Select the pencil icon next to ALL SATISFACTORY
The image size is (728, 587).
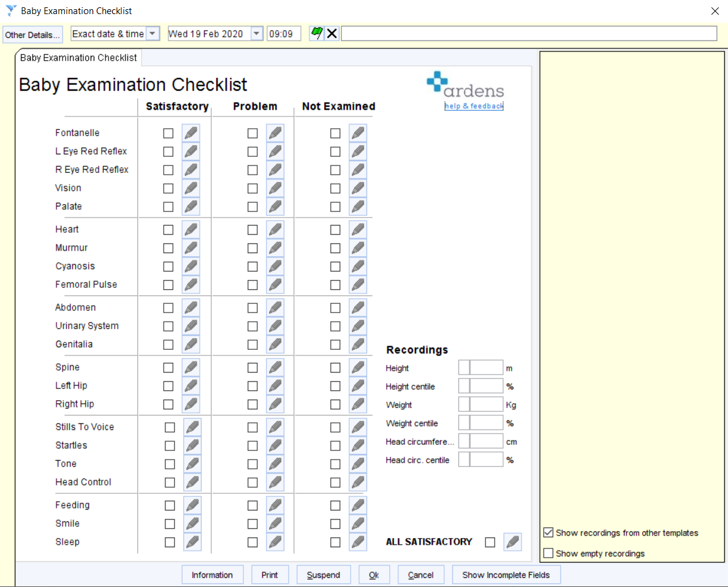point(513,542)
